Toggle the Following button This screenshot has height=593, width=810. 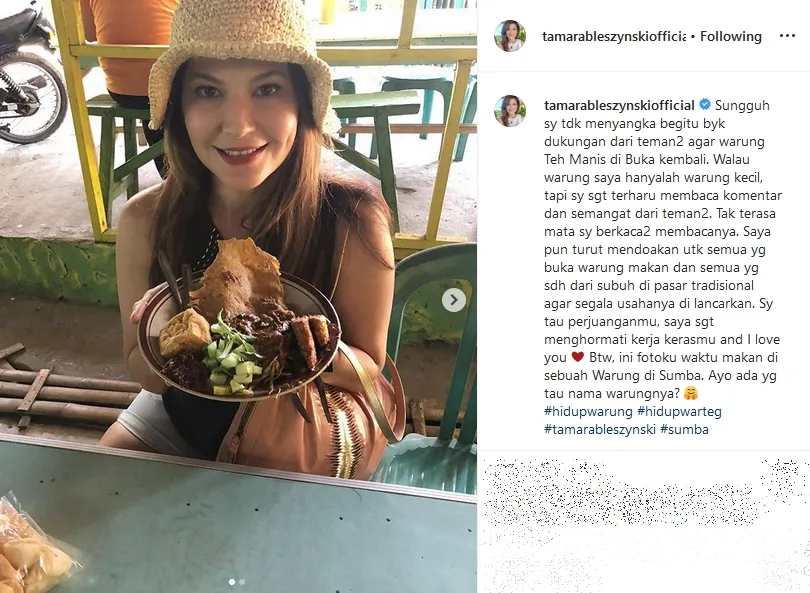730,37
